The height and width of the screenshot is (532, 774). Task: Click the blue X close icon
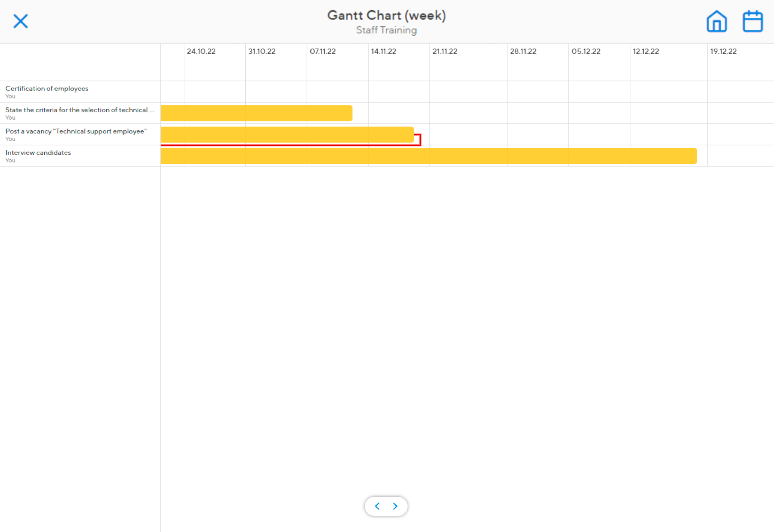click(x=21, y=21)
